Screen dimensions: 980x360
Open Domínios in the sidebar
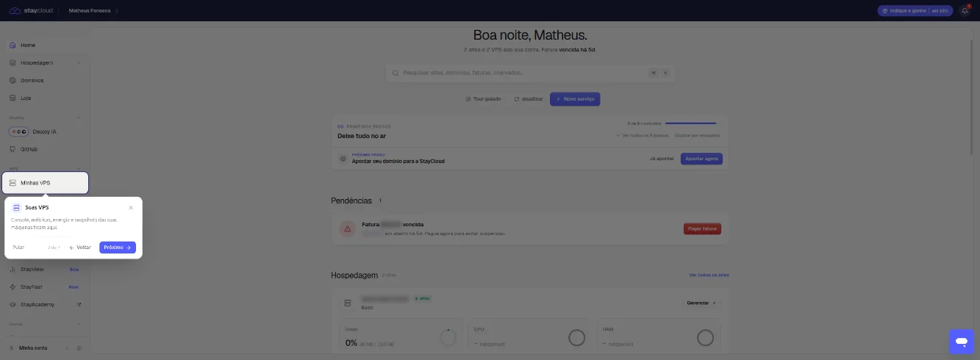pos(45,80)
